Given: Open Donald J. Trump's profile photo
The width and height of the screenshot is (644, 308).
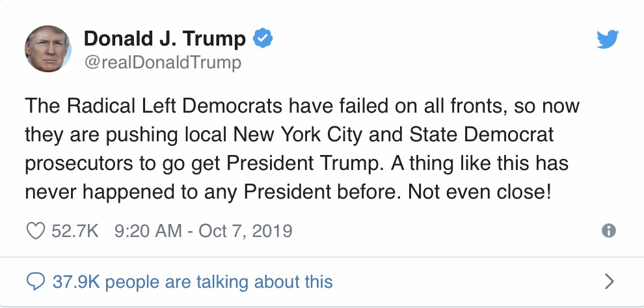Looking at the screenshot, I should 48,49.
